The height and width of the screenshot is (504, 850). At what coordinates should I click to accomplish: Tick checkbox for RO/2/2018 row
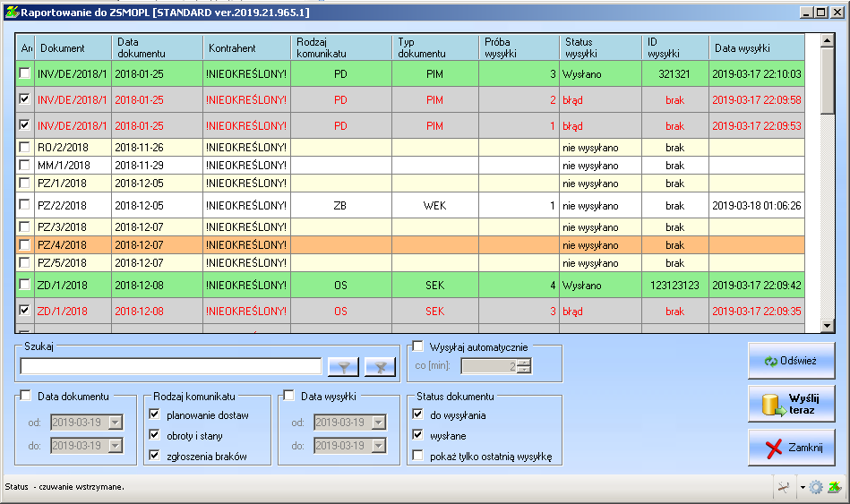coord(24,147)
